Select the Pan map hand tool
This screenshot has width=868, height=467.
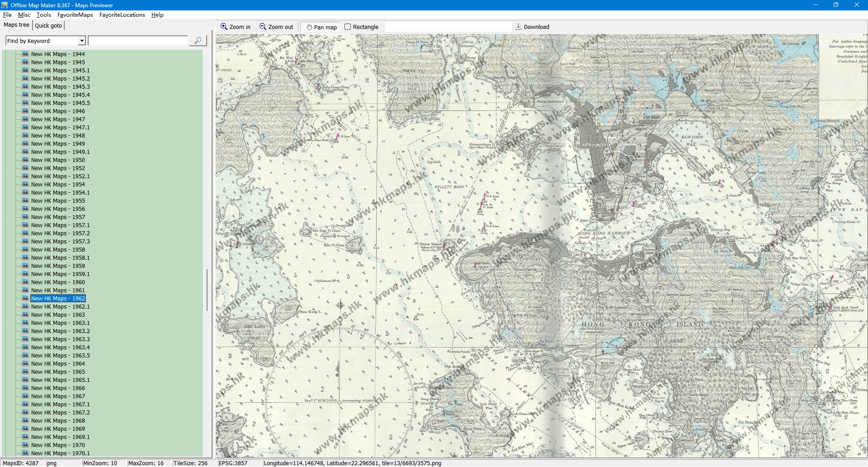click(x=309, y=27)
